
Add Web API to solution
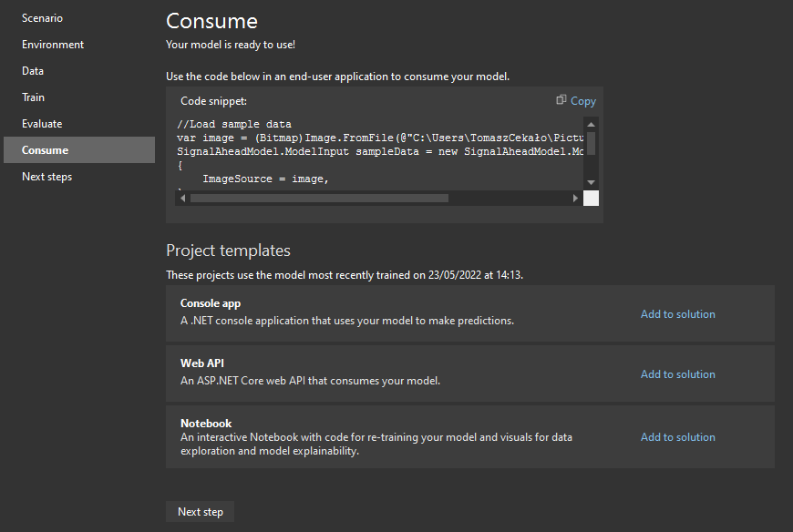point(677,374)
